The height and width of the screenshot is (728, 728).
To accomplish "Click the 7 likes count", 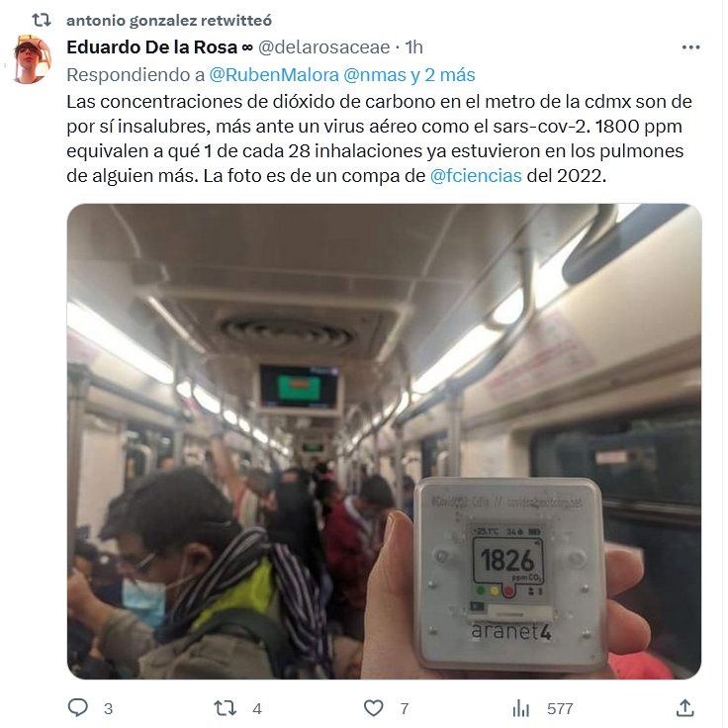I will pyautogui.click(x=405, y=708).
